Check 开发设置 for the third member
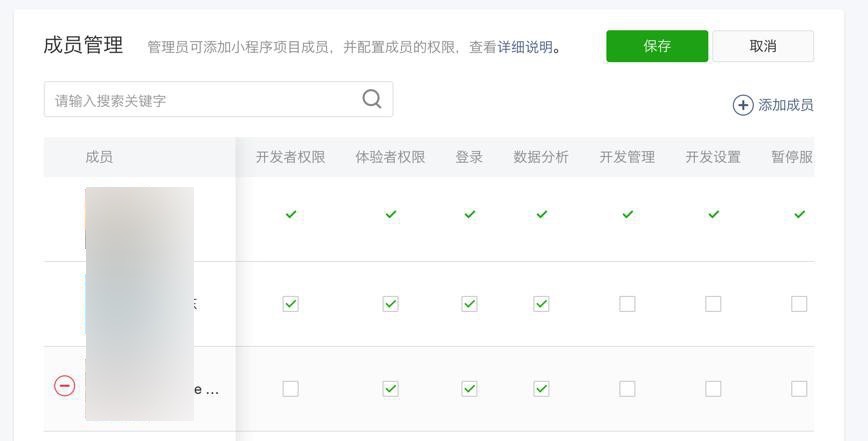The width and height of the screenshot is (868, 441). point(713,389)
